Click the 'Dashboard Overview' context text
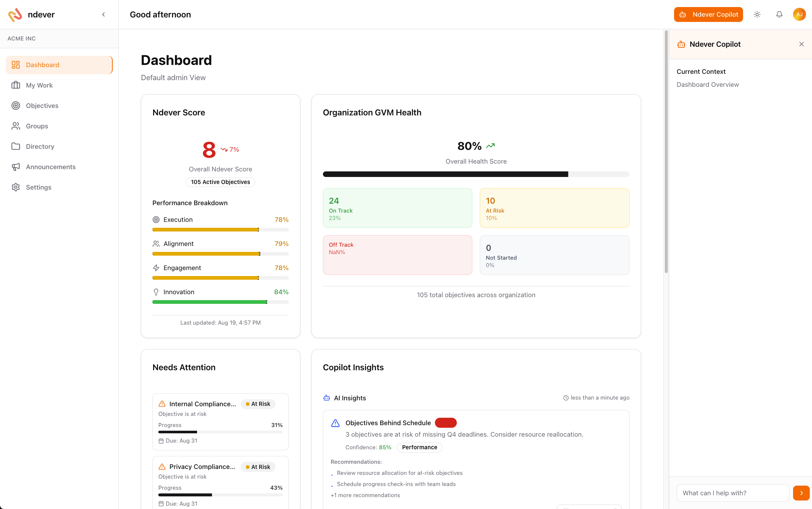The width and height of the screenshot is (812, 509). [707, 85]
